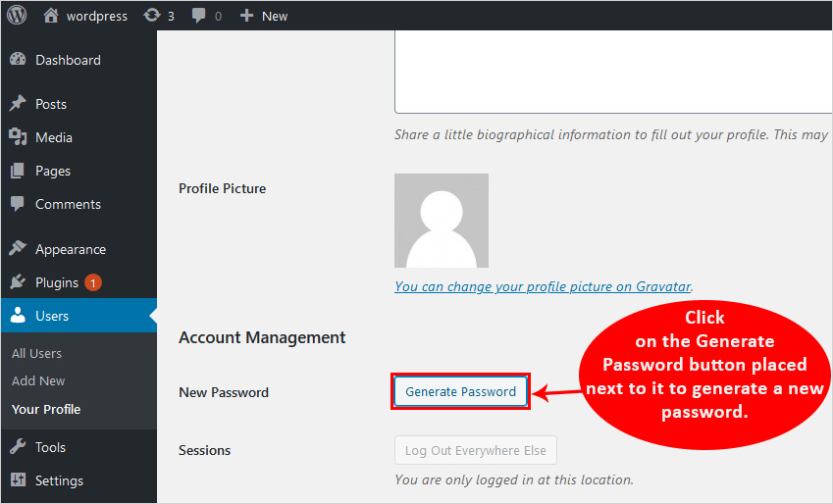
Task: Click the profile picture avatar thumbnail
Action: 441,221
